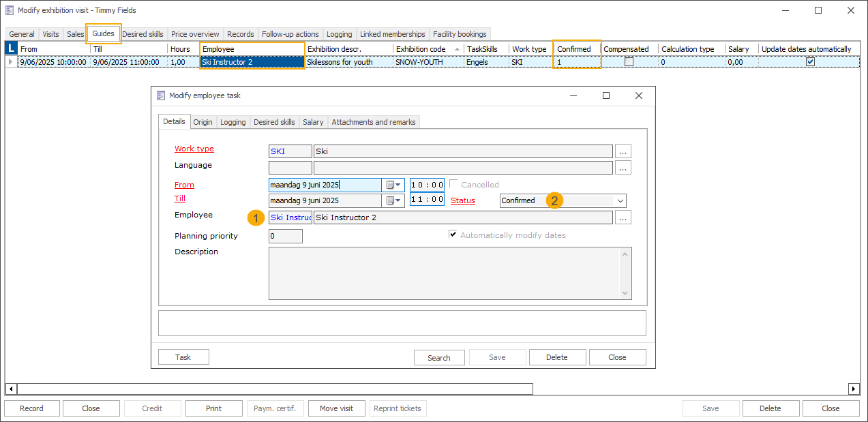This screenshot has width=868, height=422.
Task: Click the Employee browse ellipsis button
Action: [x=623, y=217]
